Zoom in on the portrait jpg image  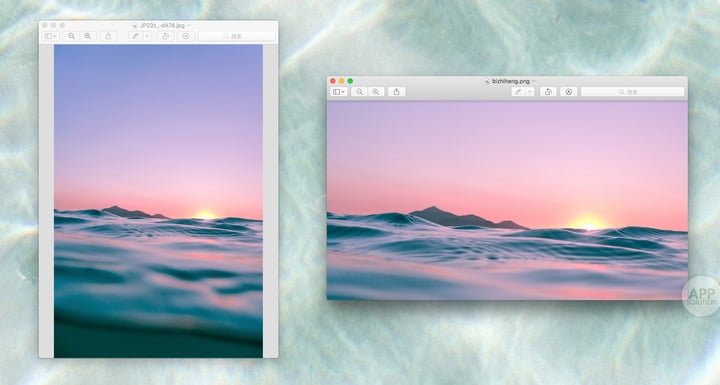click(88, 36)
